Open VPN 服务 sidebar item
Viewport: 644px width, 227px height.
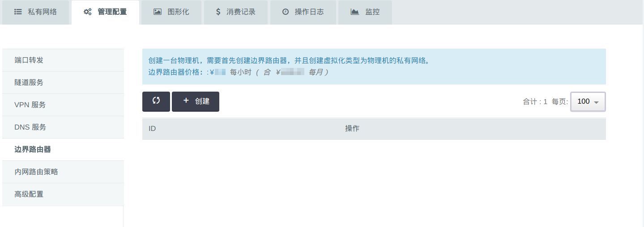pos(63,105)
